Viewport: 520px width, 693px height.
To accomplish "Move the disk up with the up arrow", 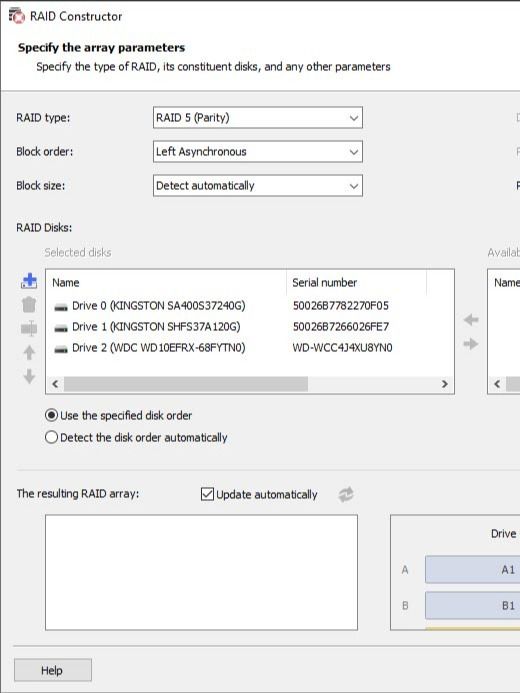I will (x=29, y=352).
